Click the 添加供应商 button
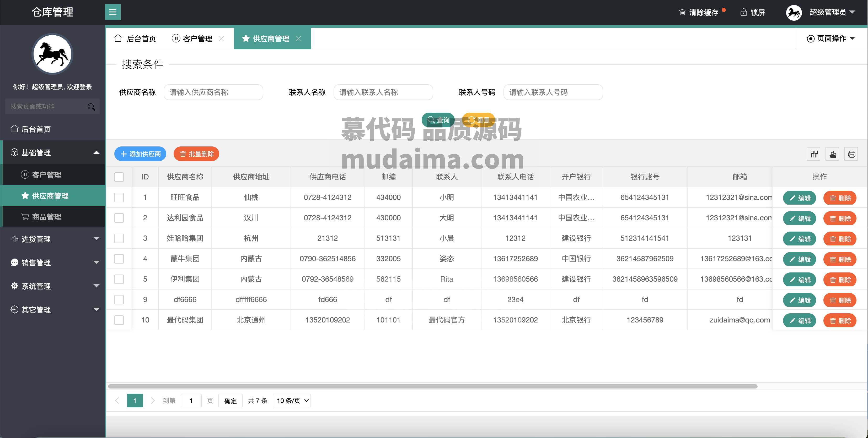868x438 pixels. coord(140,154)
